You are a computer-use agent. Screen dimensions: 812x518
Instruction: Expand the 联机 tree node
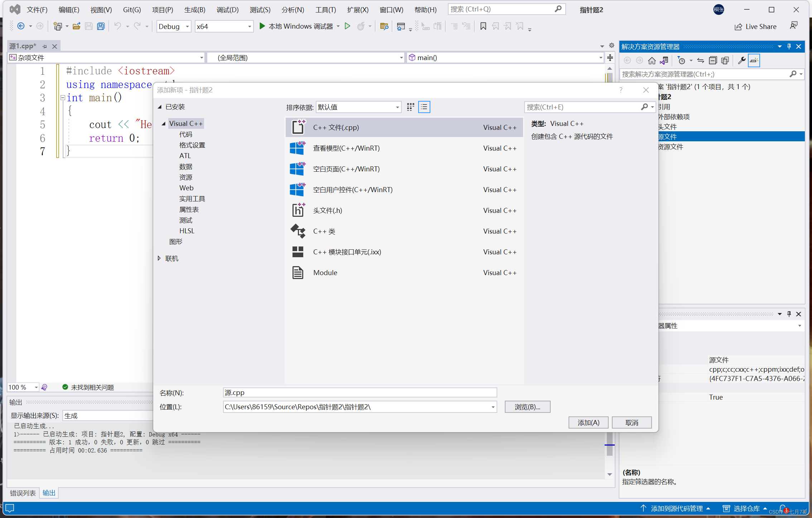[159, 258]
